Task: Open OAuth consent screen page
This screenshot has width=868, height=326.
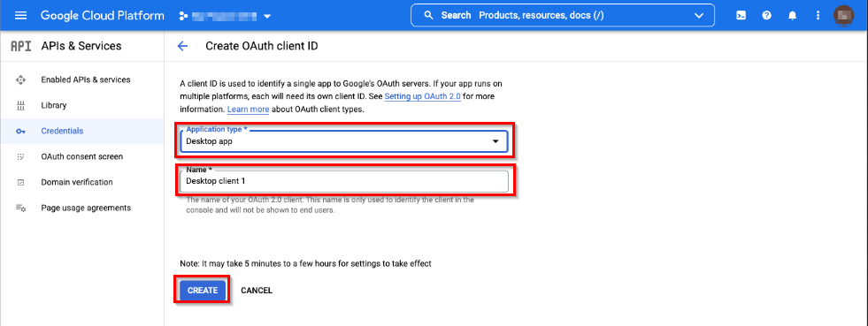Action: coord(82,156)
